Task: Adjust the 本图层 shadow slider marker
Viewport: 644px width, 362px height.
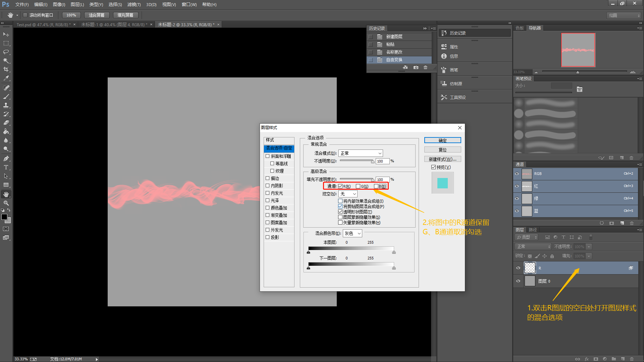Action: (309, 252)
